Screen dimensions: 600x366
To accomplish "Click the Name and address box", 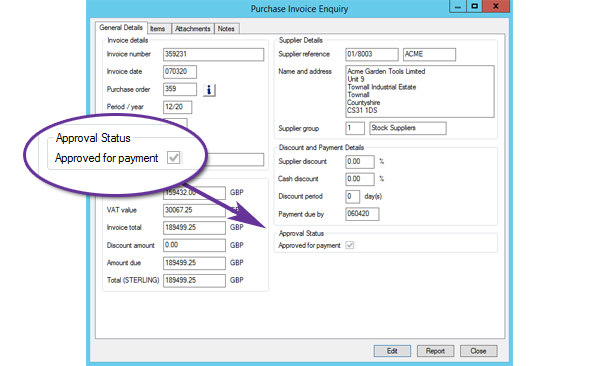I will click(x=420, y=91).
